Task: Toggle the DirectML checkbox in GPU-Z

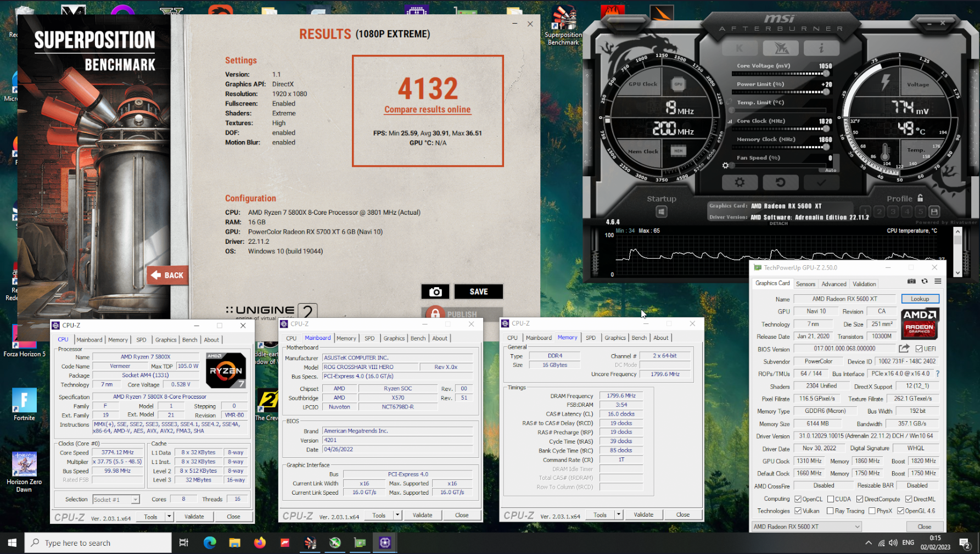Action: pyautogui.click(x=909, y=499)
